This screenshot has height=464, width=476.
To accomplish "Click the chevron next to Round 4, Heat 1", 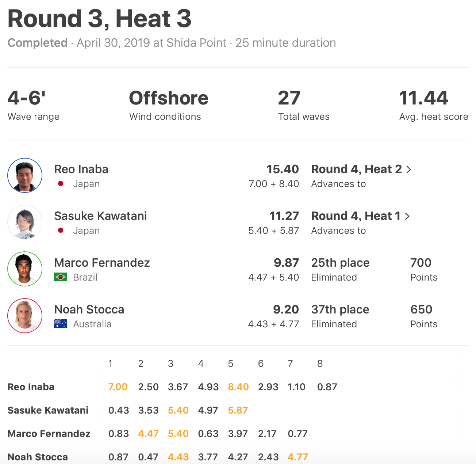I will point(407,216).
